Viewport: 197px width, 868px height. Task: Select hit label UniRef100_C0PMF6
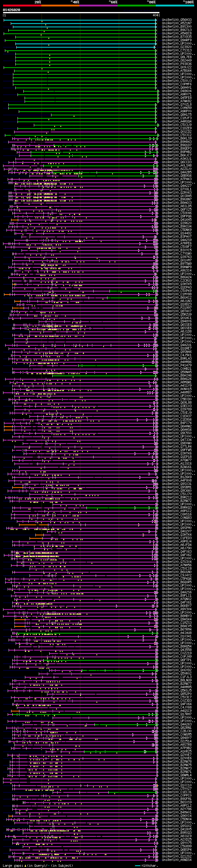pos(177,84)
